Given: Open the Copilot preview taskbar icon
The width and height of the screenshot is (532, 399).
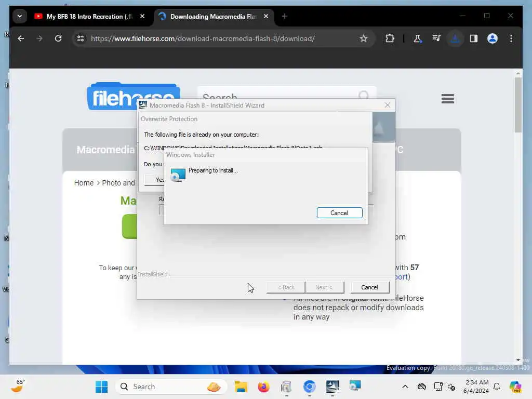Looking at the screenshot, I should point(515,387).
